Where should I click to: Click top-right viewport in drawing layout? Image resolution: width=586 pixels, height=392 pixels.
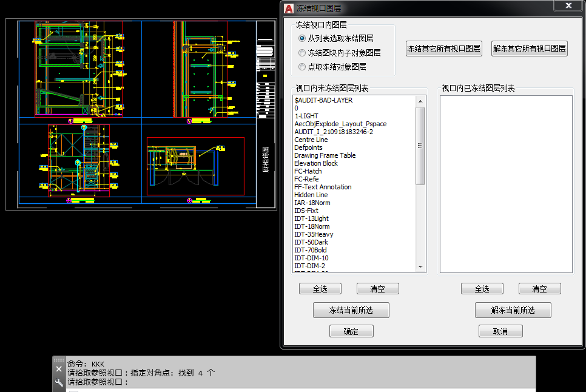200,69
